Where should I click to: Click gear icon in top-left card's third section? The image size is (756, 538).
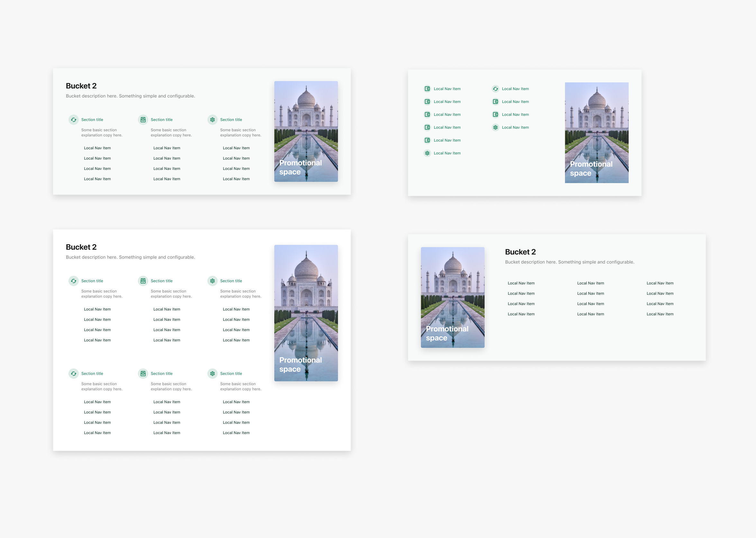tap(213, 120)
